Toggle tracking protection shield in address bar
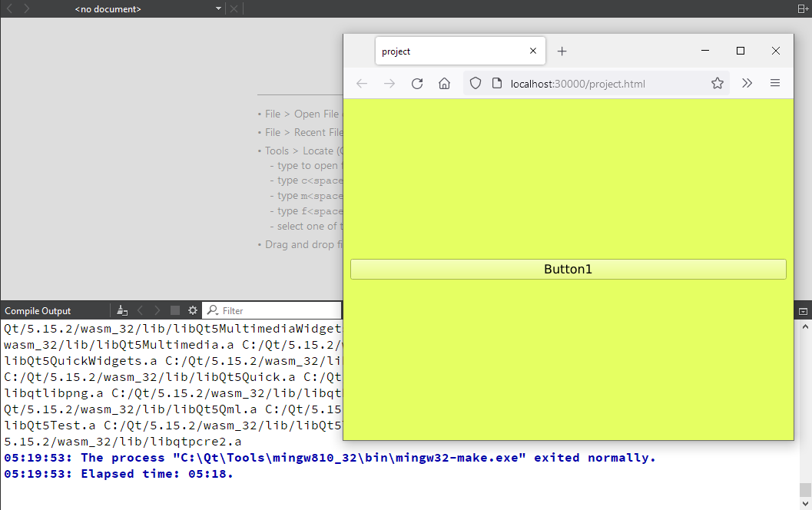The image size is (812, 510). coord(476,83)
